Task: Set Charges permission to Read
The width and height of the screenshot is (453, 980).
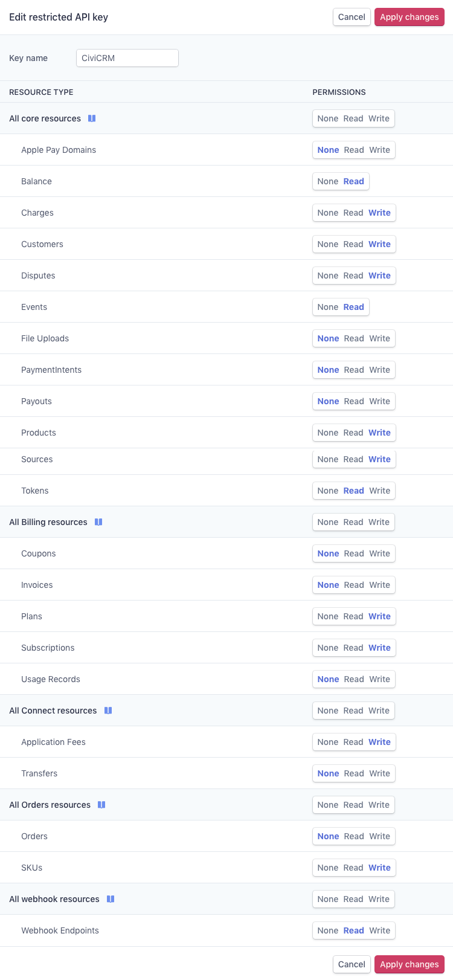Action: point(353,213)
